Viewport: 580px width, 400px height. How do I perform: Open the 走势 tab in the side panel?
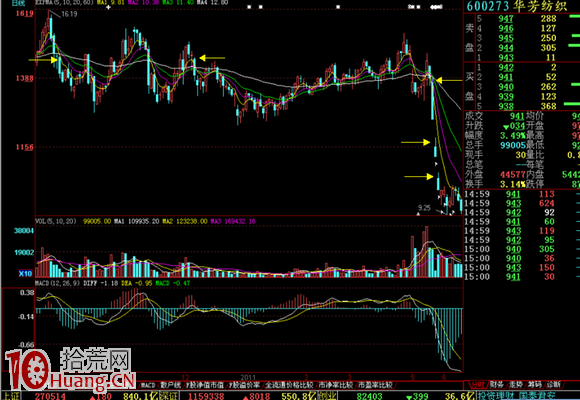pyautogui.click(x=515, y=384)
